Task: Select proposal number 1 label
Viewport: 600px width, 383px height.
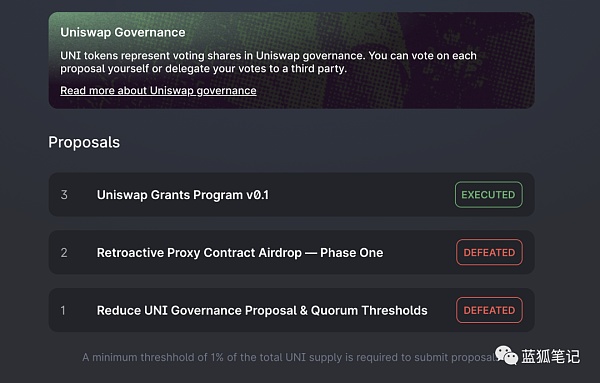Action: 63,310
